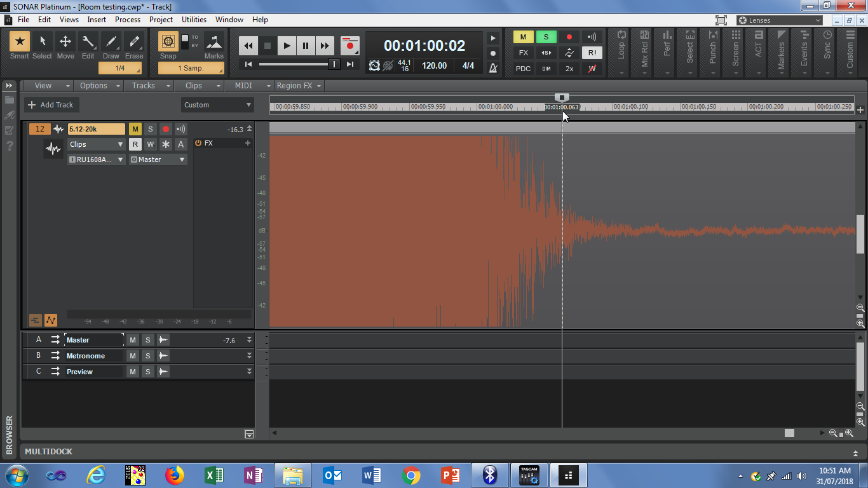Image resolution: width=868 pixels, height=488 pixels.
Task: Add effect with FX plus icon
Action: [x=248, y=143]
